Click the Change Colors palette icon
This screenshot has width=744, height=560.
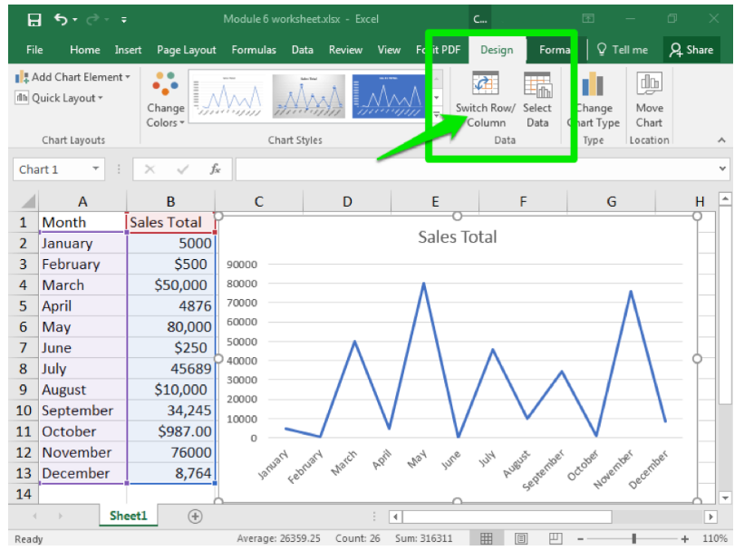pos(166,86)
